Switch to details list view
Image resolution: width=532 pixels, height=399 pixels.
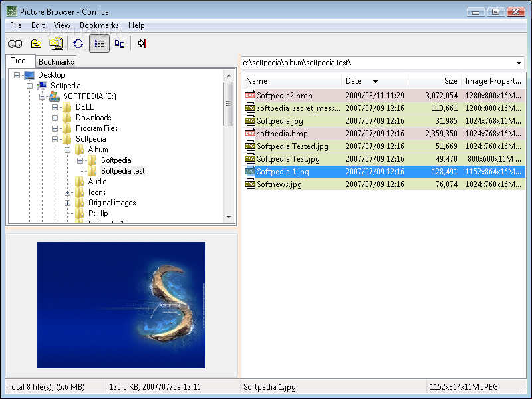[99, 43]
